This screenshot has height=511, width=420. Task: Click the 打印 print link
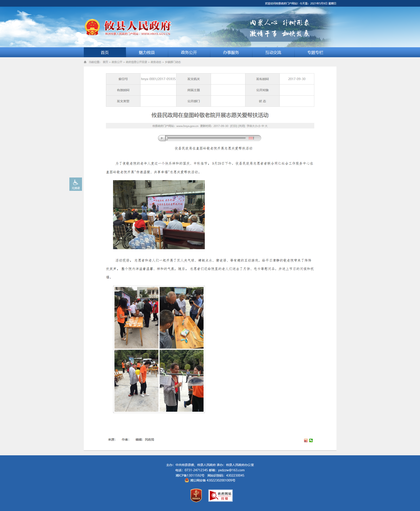(233, 126)
